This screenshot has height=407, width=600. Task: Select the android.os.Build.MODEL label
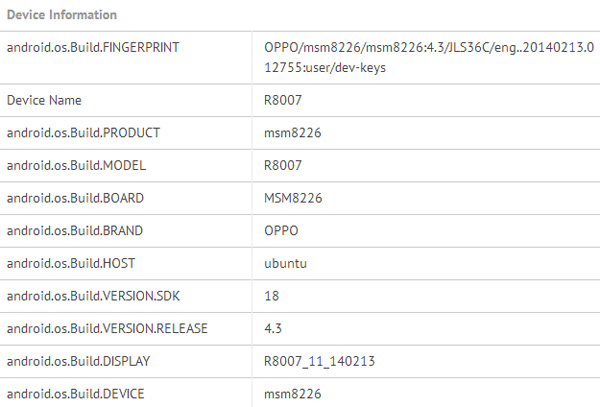pyautogui.click(x=77, y=165)
